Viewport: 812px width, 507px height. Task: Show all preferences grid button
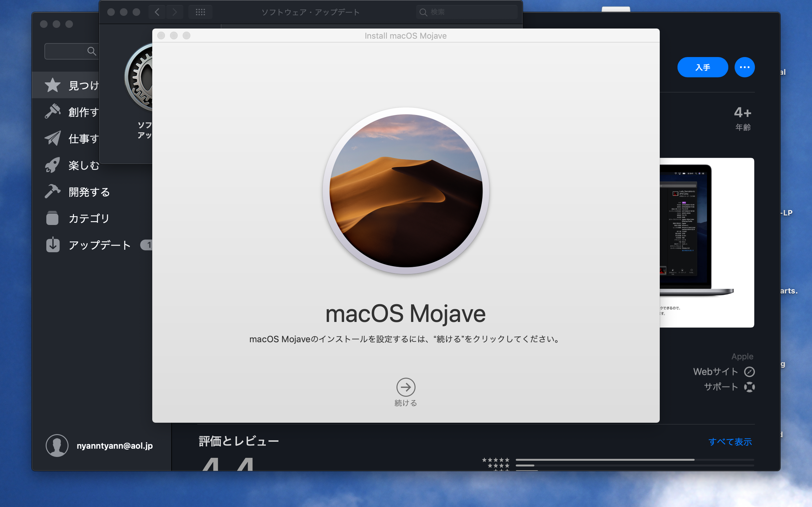(200, 12)
